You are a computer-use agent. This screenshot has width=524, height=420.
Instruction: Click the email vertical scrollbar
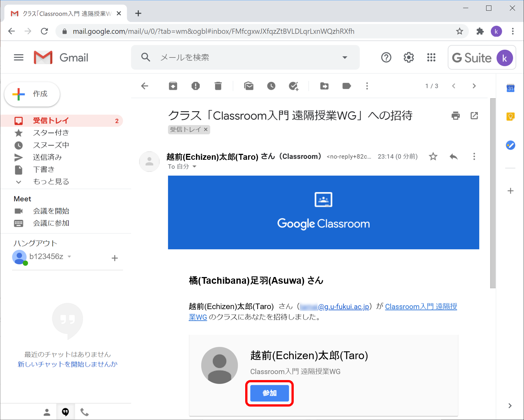point(493,193)
